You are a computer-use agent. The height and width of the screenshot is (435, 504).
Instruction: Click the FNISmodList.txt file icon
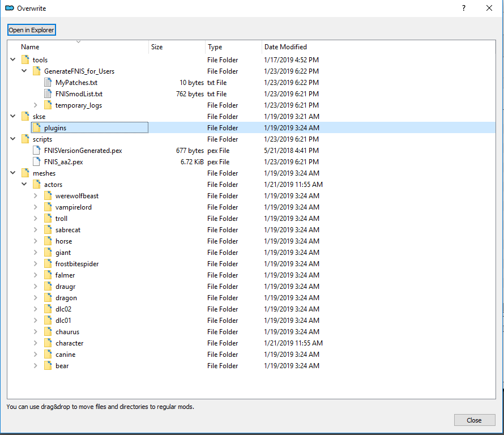tap(48, 93)
